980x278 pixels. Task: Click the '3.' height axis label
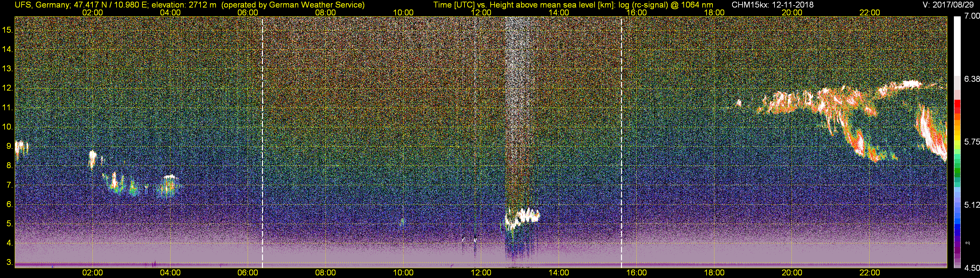tap(9, 263)
